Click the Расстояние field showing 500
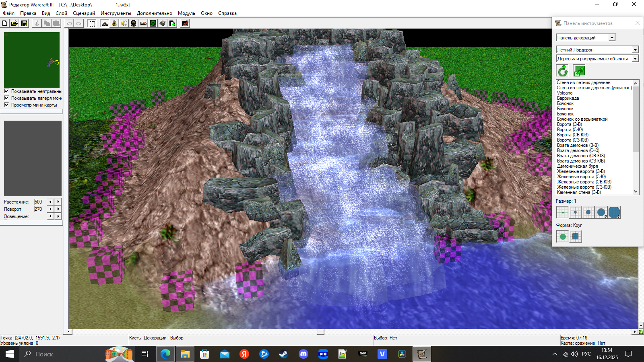 point(40,202)
